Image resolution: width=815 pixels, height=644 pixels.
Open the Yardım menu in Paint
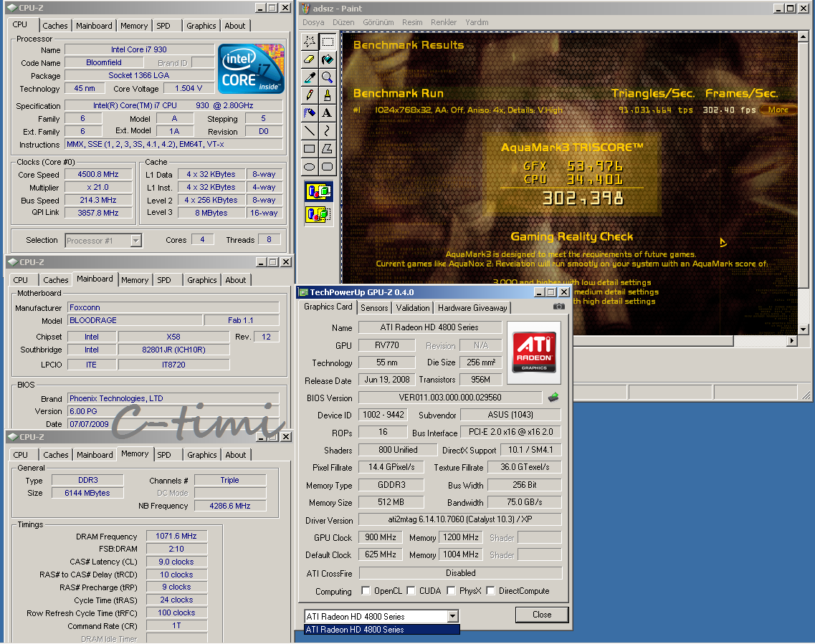[x=477, y=22]
